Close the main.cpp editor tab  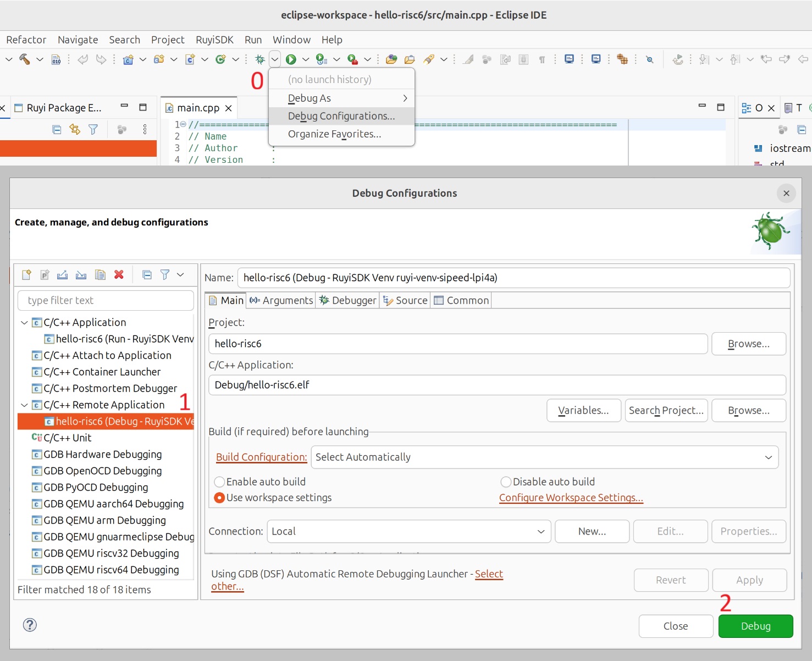[x=228, y=108]
